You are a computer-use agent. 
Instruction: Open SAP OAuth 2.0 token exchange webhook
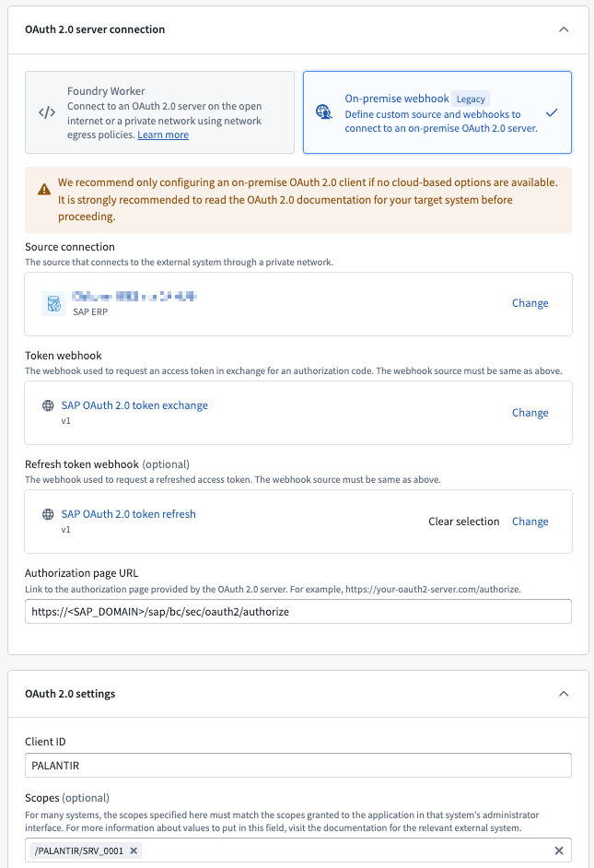click(x=134, y=405)
